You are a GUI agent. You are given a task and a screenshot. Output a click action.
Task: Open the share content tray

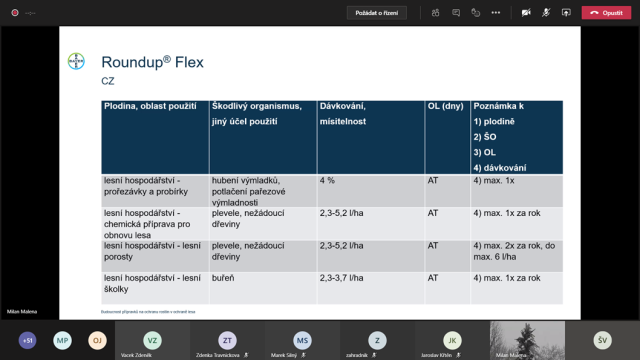click(x=566, y=13)
